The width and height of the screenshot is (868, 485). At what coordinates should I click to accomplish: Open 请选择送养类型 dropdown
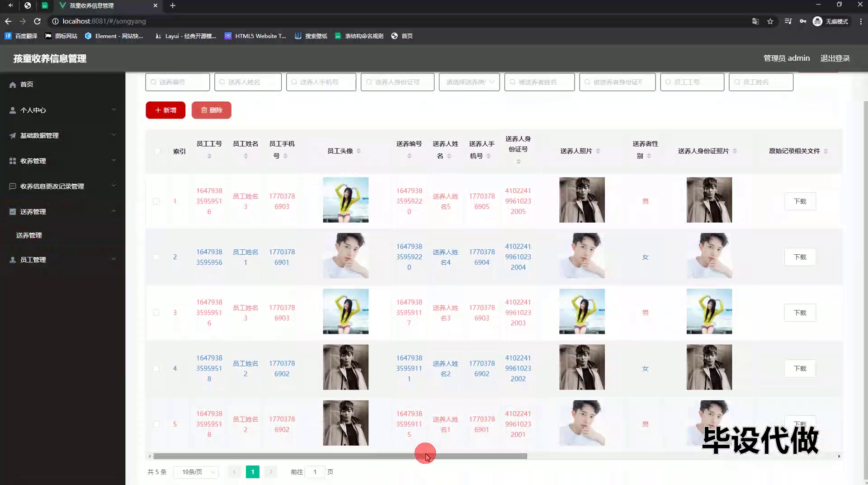(x=469, y=82)
